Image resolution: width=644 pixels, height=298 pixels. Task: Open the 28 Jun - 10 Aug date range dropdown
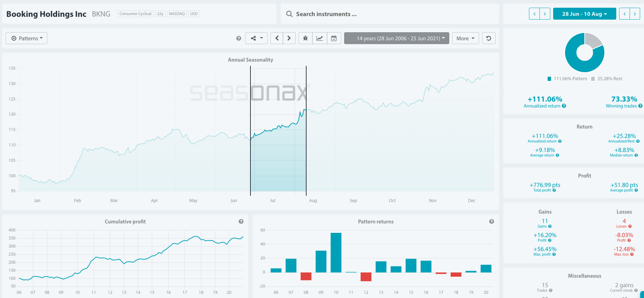click(584, 14)
